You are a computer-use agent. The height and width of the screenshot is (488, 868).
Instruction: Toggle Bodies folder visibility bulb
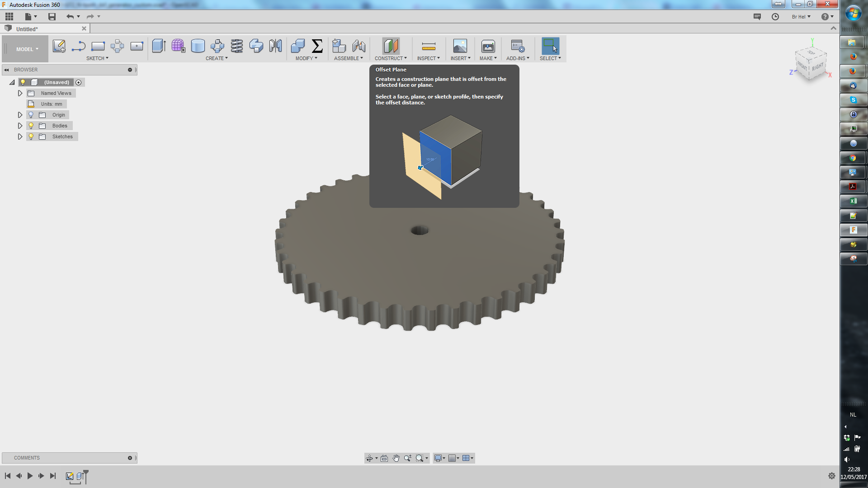coord(31,126)
